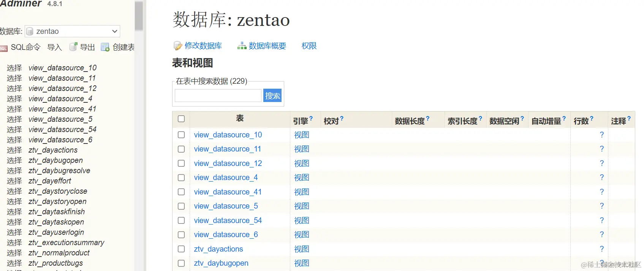Open ztv_daybugopen in the main table
This screenshot has height=271, width=644.
pos(221,263)
